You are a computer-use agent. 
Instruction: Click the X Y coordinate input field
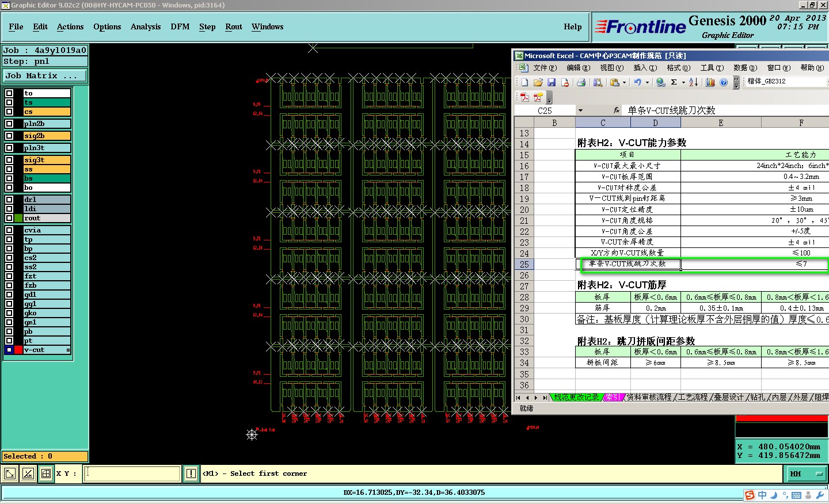(x=132, y=474)
